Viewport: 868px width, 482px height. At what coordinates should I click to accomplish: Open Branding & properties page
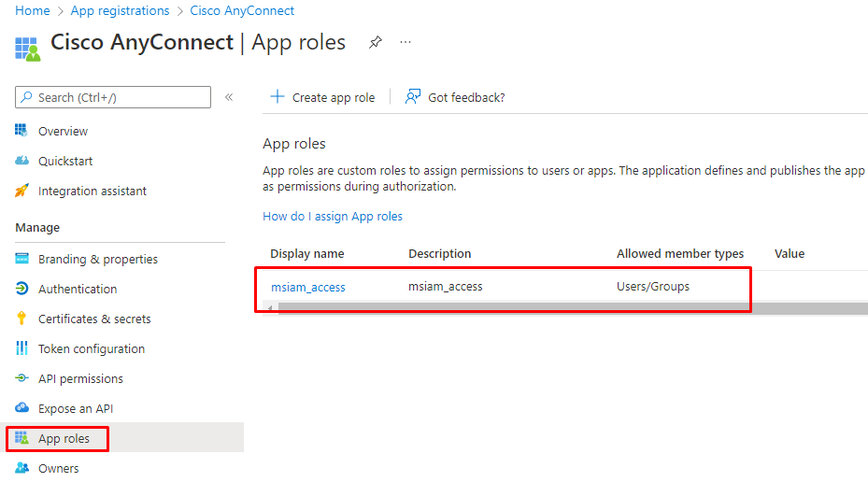tap(97, 260)
